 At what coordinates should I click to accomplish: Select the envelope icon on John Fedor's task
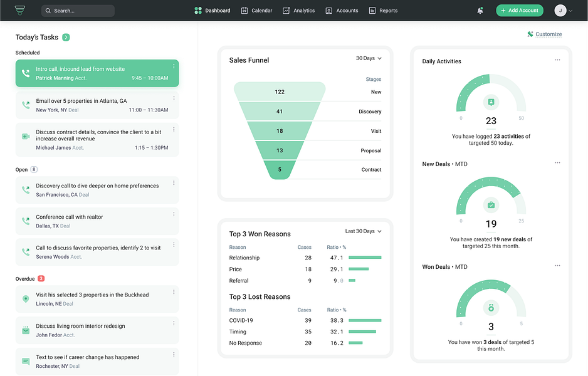tap(24, 330)
